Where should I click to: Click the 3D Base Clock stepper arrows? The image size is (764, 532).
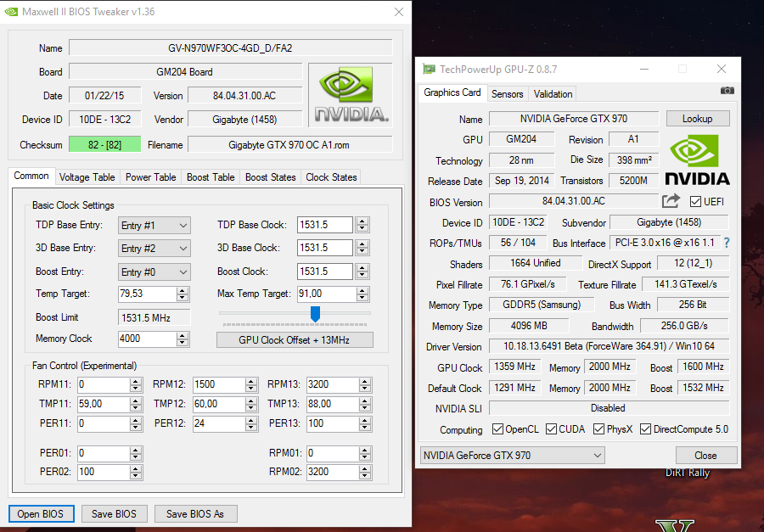point(362,248)
